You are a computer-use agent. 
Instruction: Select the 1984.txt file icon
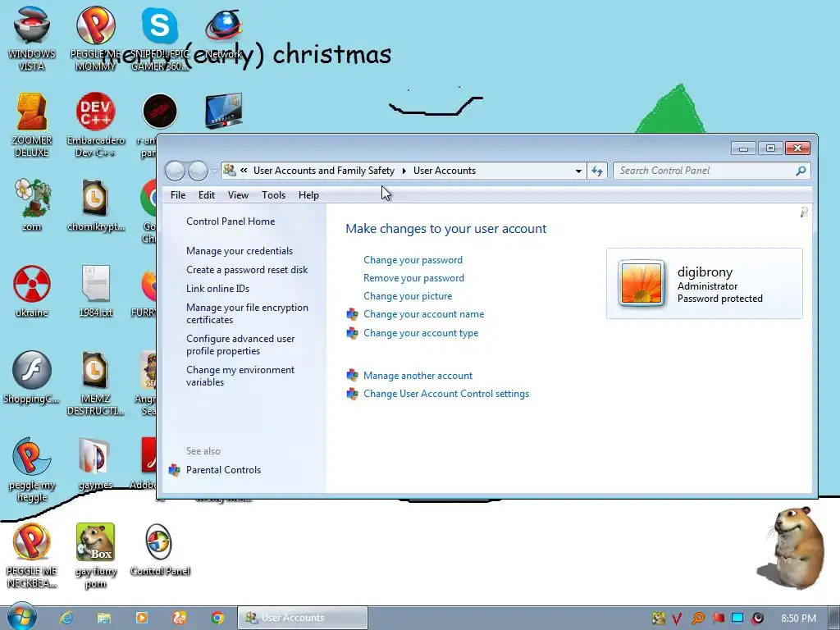95,291
